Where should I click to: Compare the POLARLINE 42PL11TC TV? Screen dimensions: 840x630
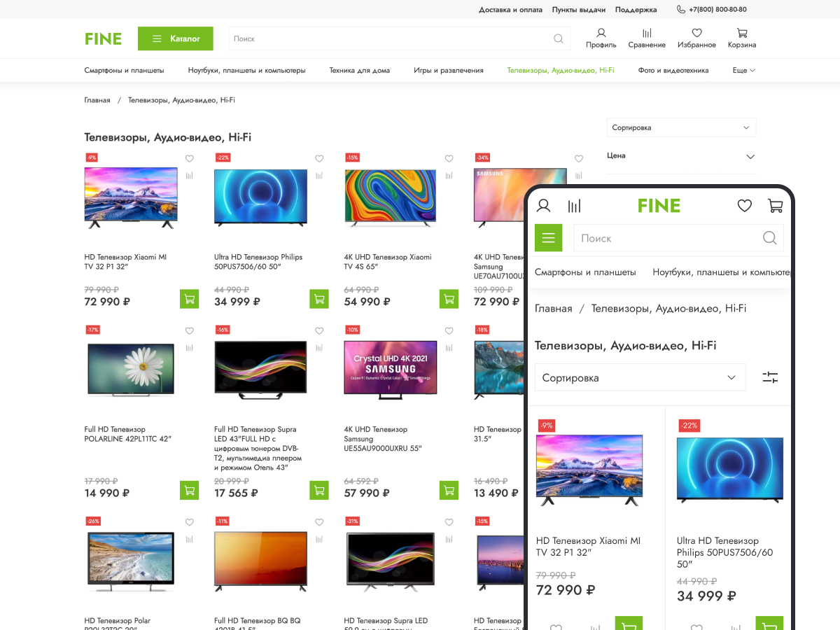pyautogui.click(x=190, y=348)
